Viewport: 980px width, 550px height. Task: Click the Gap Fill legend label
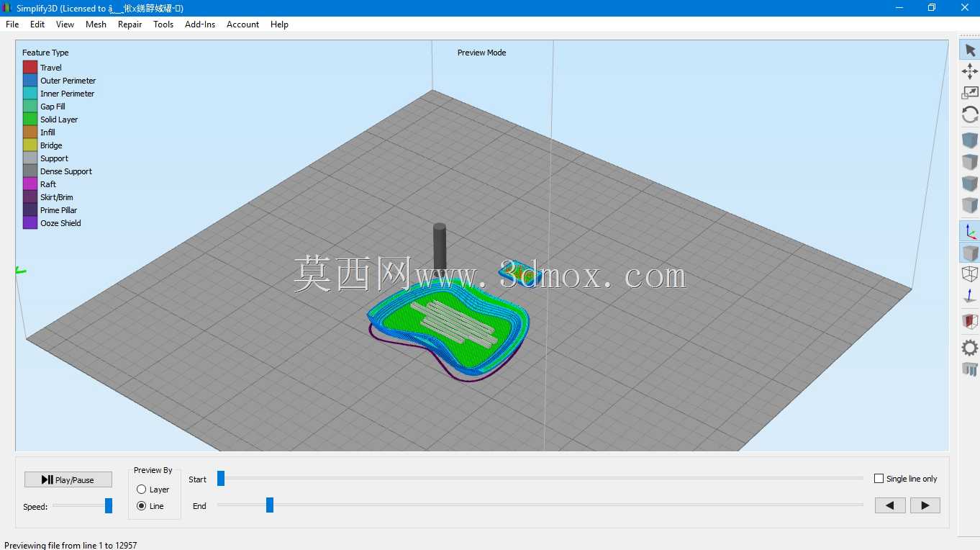tap(53, 107)
